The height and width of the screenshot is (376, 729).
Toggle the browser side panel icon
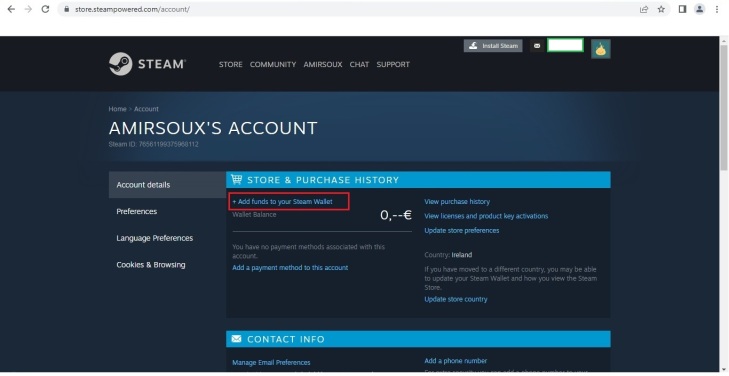682,9
